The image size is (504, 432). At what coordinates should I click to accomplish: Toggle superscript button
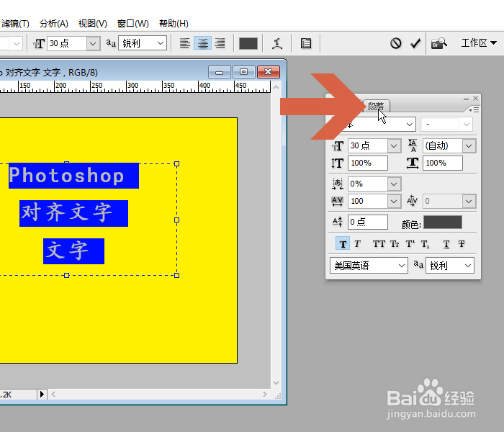coord(410,244)
